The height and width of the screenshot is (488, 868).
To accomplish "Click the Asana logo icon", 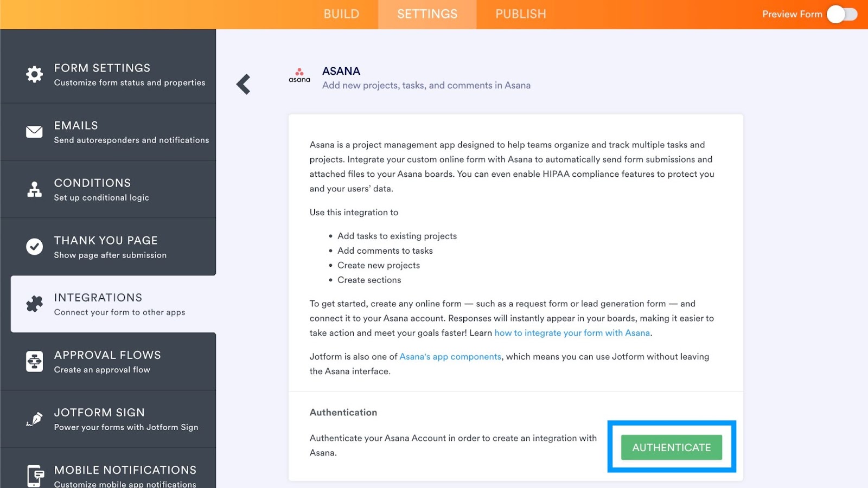I will tap(299, 75).
